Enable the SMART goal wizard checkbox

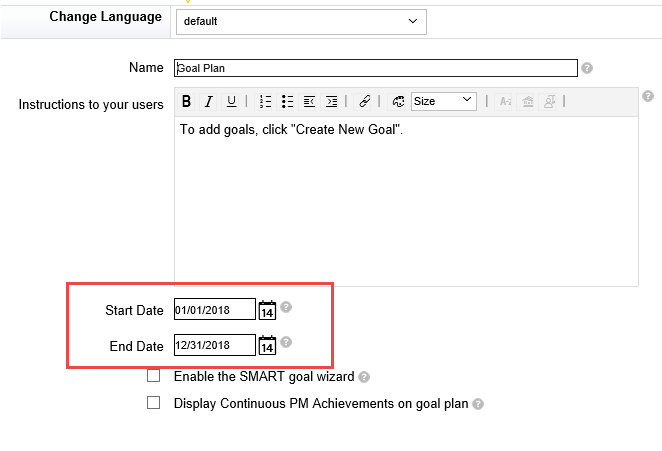point(153,375)
